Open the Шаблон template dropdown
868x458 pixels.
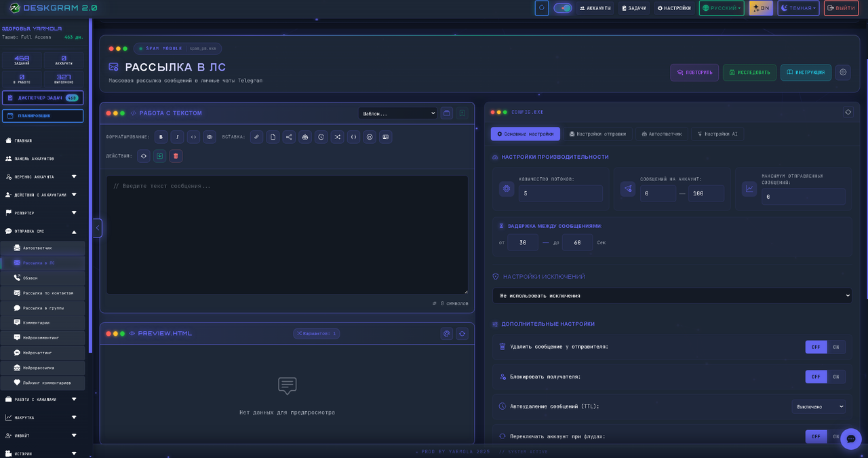pos(397,113)
